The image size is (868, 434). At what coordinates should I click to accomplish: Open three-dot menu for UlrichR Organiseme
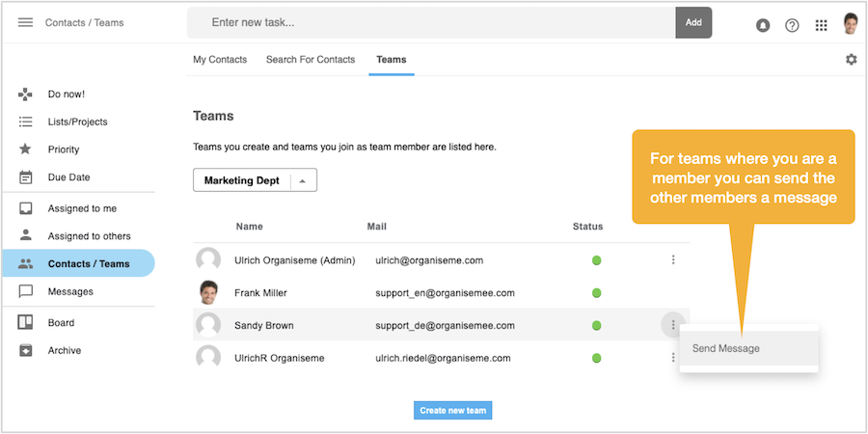(x=672, y=358)
